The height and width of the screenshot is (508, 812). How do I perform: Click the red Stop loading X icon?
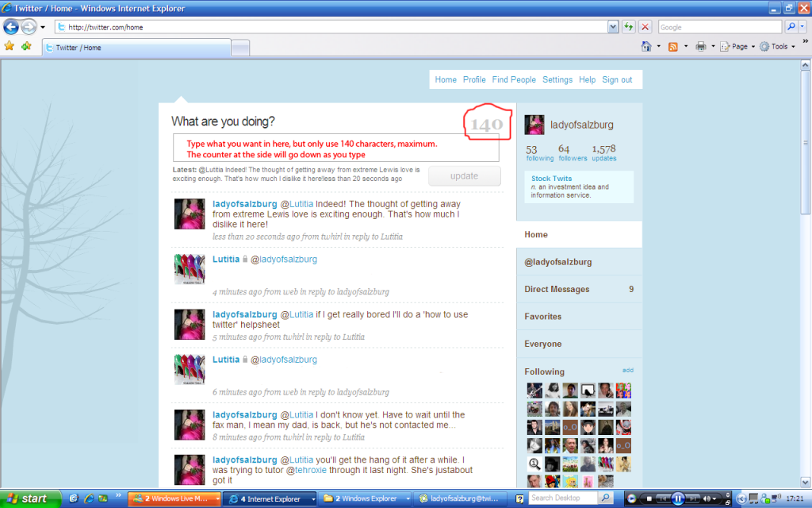(x=645, y=27)
